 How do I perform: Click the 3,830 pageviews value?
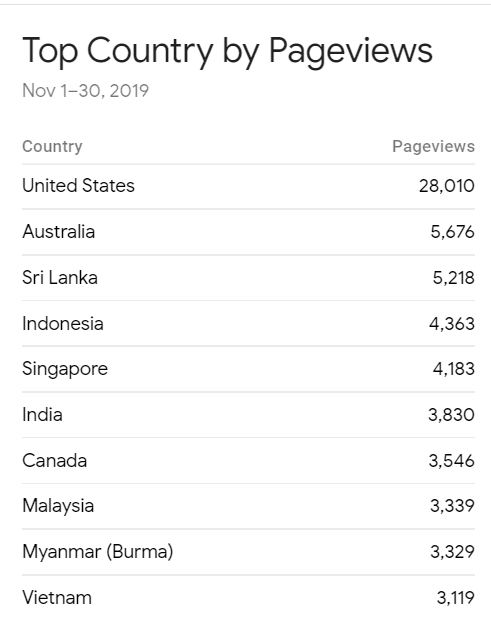[451, 415]
